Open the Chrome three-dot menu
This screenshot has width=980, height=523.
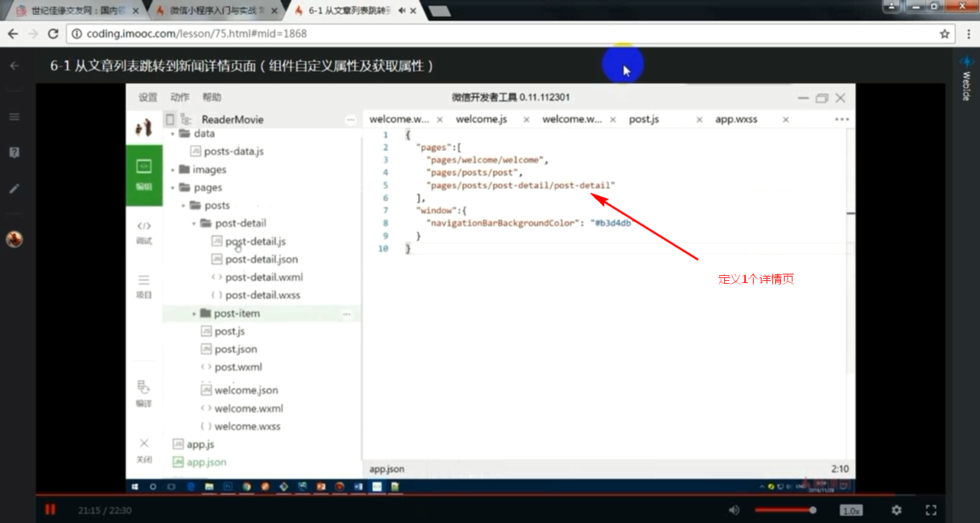pos(967,34)
